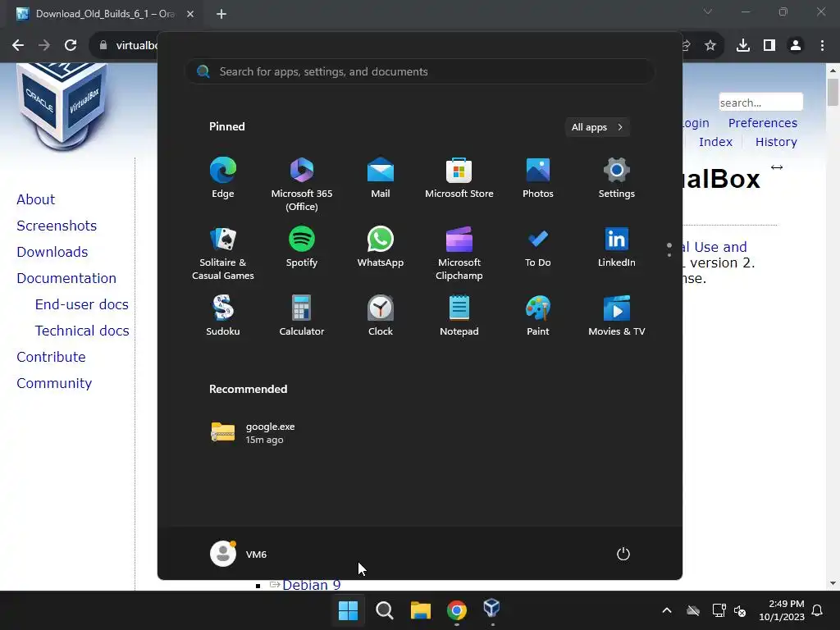840x630 pixels.
Task: Open Technical docs link
Action: click(82, 331)
